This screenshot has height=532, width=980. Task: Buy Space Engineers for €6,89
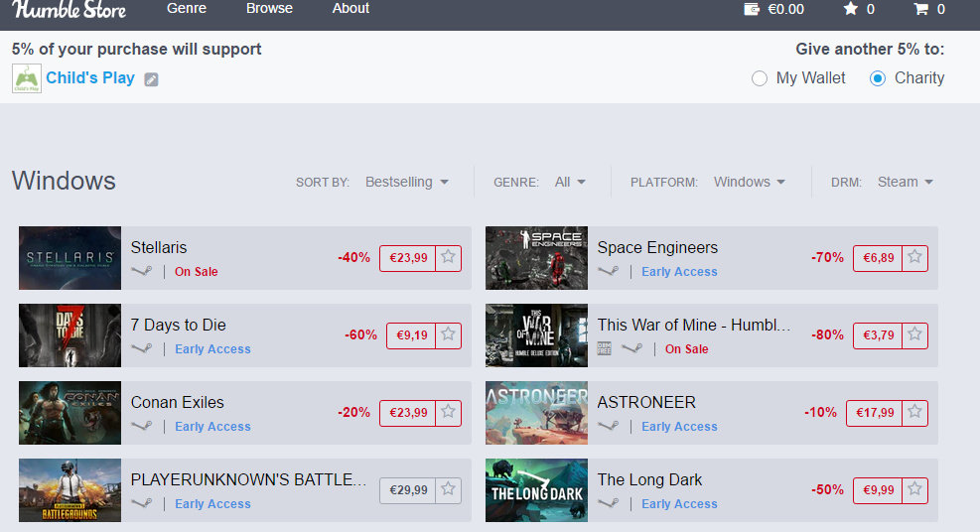pos(878,257)
